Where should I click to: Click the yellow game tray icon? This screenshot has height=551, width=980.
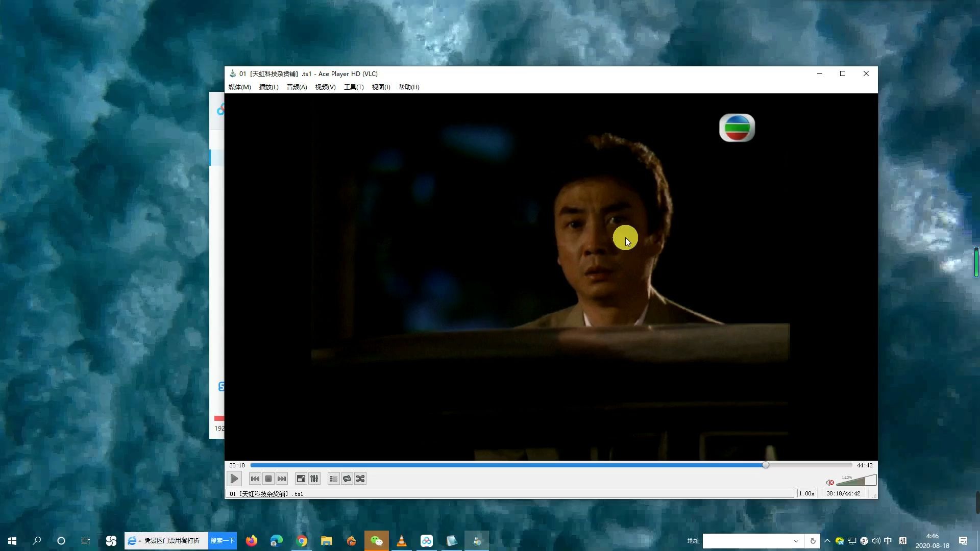tap(840, 541)
